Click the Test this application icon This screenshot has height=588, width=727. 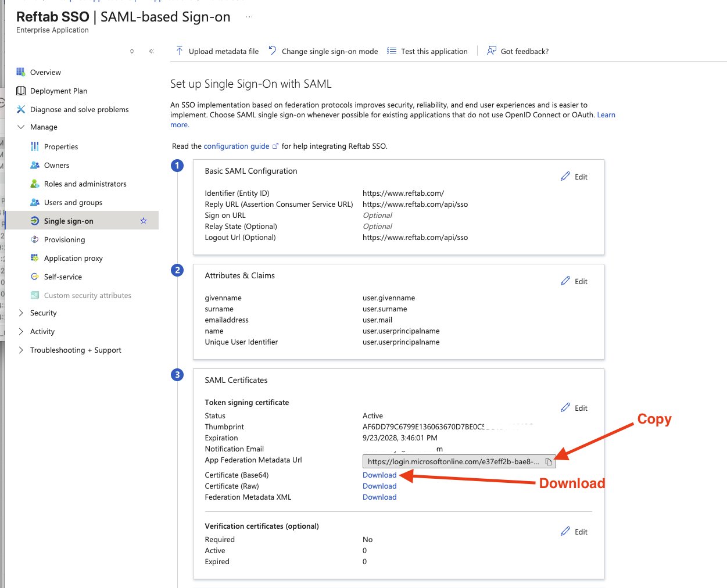(x=392, y=51)
